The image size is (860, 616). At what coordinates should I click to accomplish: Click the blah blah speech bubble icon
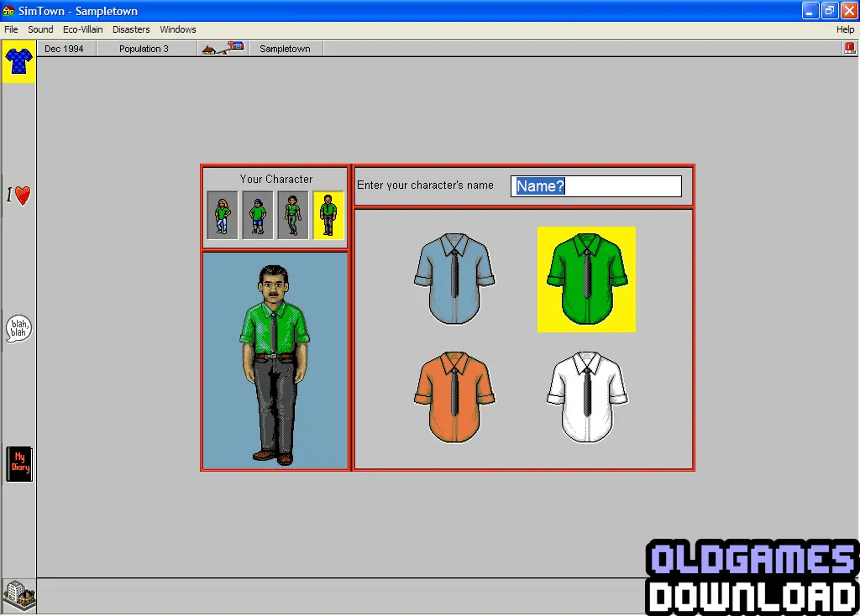[x=18, y=329]
